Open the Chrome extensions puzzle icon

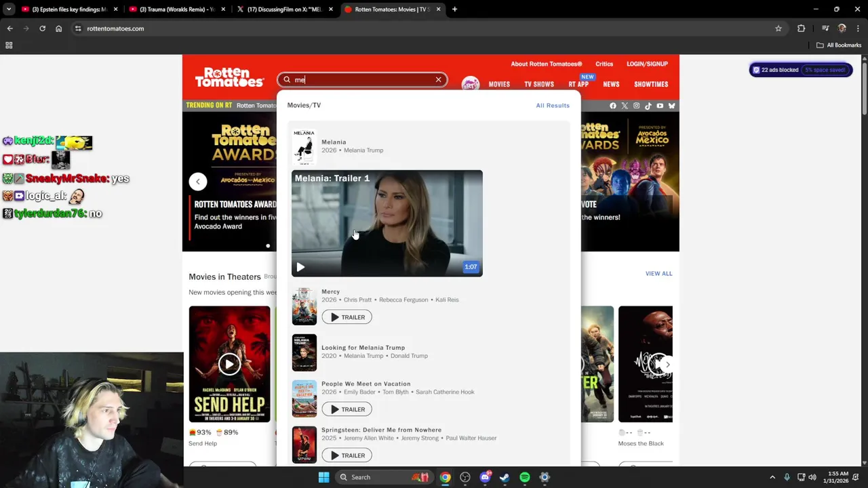(801, 28)
